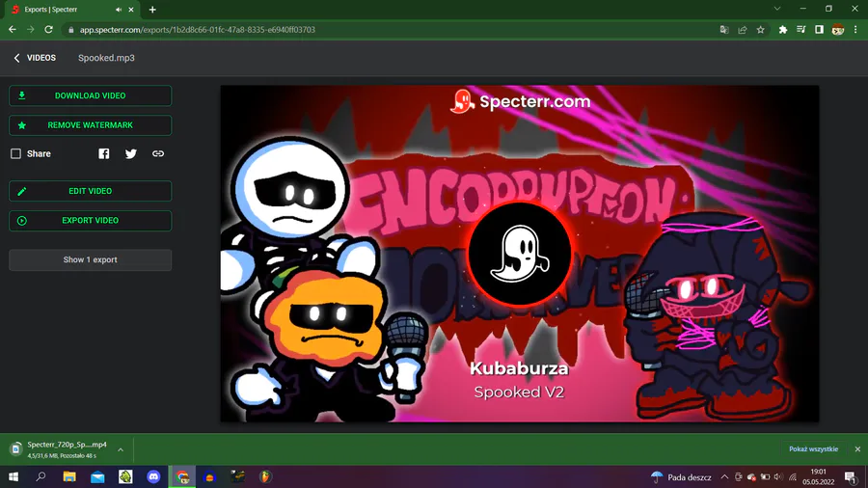
Task: Show hidden system tray icons
Action: (x=724, y=477)
